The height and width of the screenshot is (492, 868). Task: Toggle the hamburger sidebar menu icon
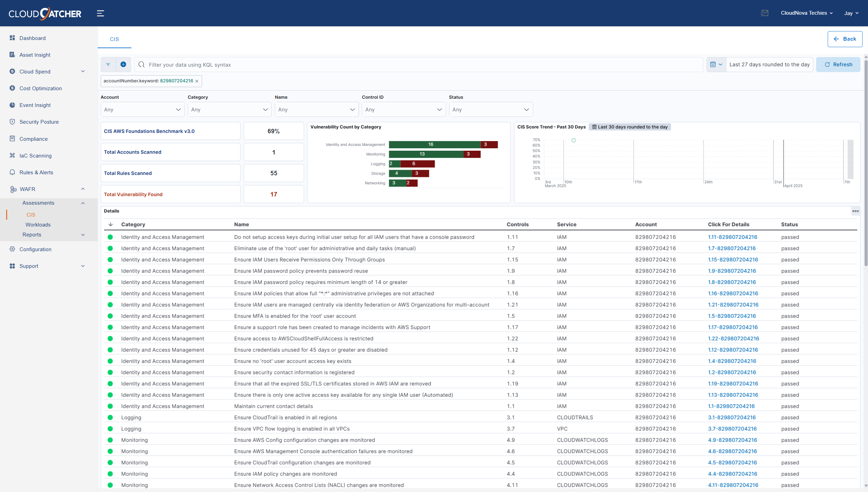(x=100, y=13)
